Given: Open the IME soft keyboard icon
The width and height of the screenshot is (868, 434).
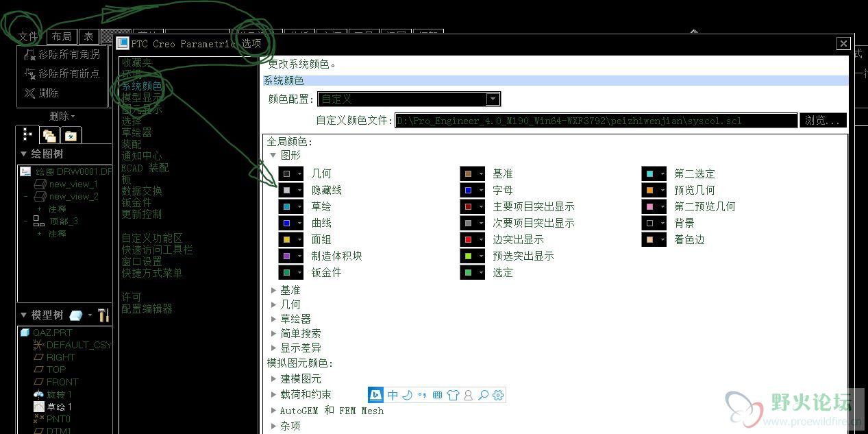Looking at the screenshot, I should [437, 395].
